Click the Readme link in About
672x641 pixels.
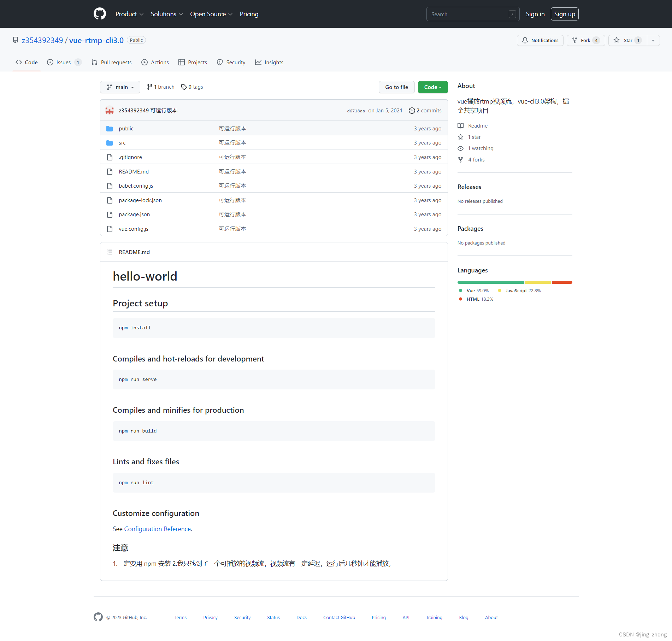tap(473, 125)
